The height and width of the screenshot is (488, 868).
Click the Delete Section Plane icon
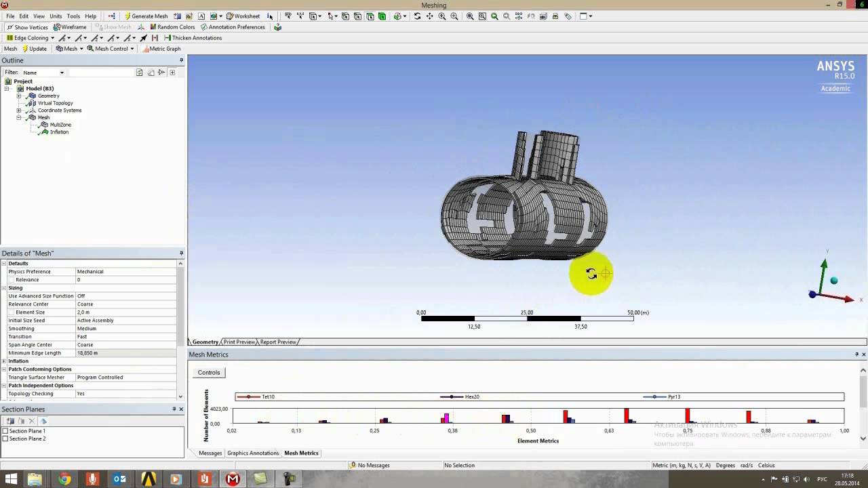31,421
